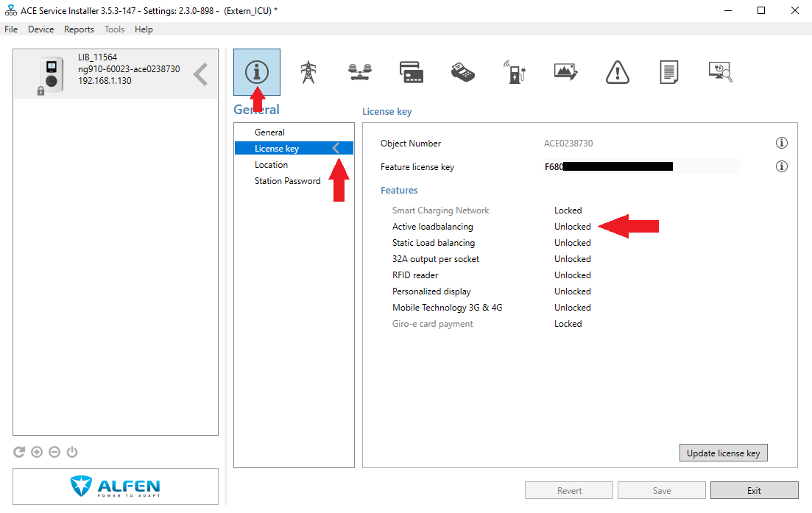The width and height of the screenshot is (812, 513).
Task: Select the credit card authorization icon
Action: point(412,72)
